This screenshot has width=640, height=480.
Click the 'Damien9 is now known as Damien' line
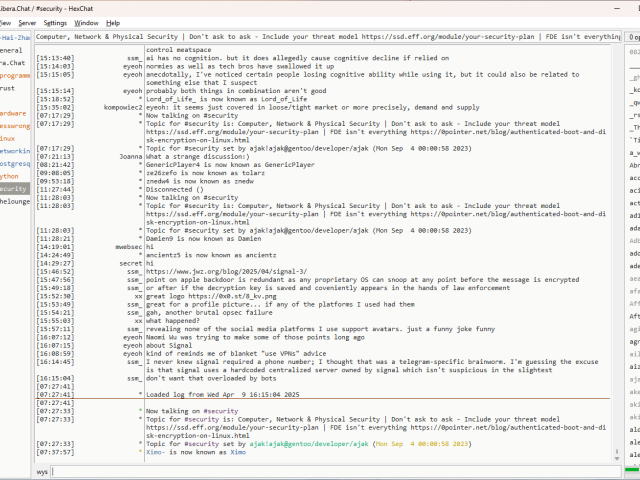coord(203,238)
